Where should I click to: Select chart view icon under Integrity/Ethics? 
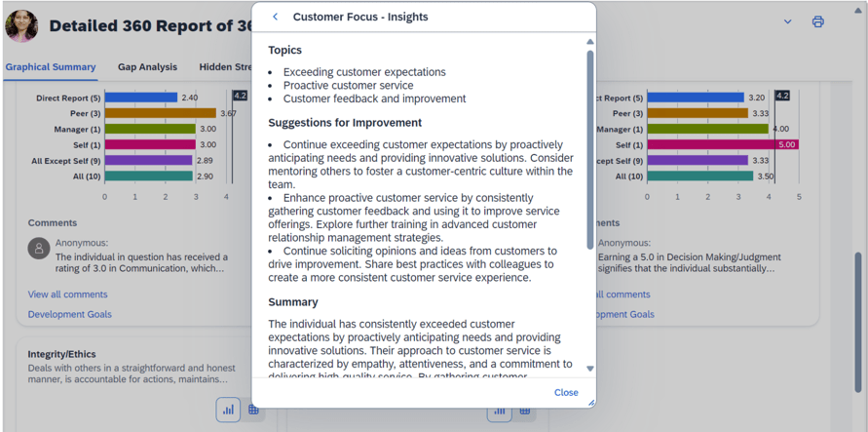coord(228,410)
